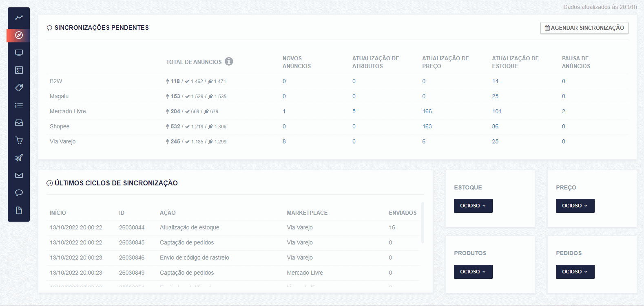Screen dimensions: 644x306
Task: Select the Magalu marketplace row label
Action: point(59,96)
